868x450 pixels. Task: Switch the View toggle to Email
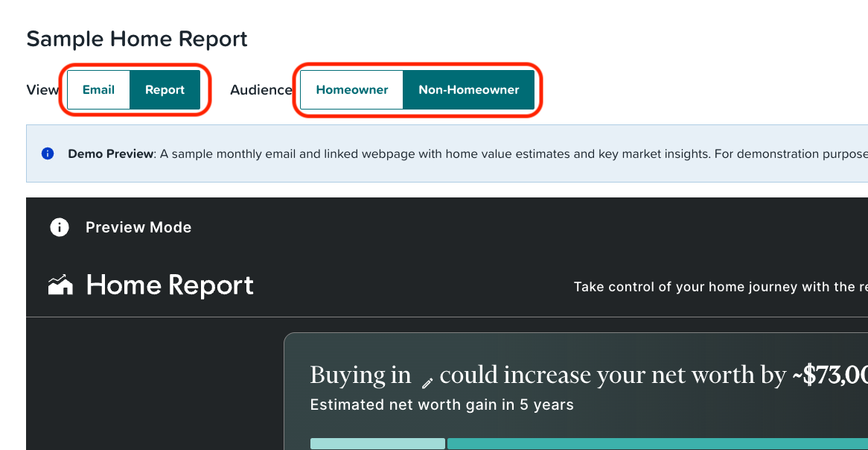pyautogui.click(x=98, y=90)
